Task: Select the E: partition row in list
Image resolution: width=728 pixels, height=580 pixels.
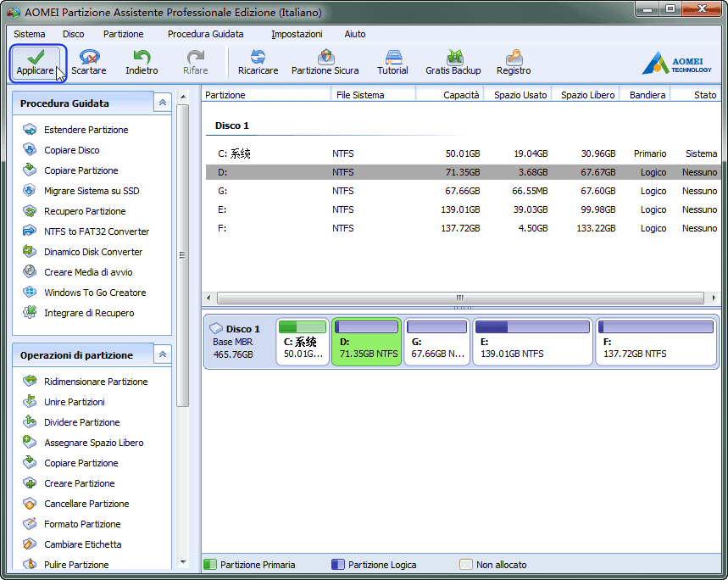Action: 463,209
